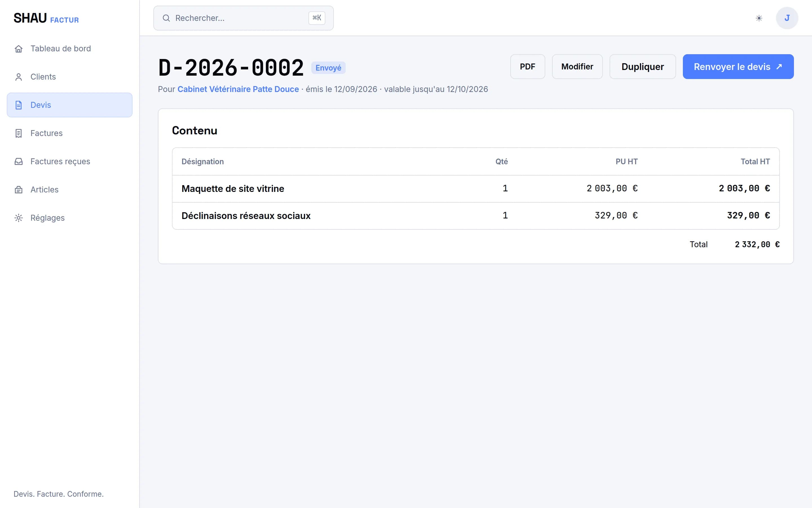Click the PU HT column header
This screenshot has height=508, width=812.
coord(626,162)
